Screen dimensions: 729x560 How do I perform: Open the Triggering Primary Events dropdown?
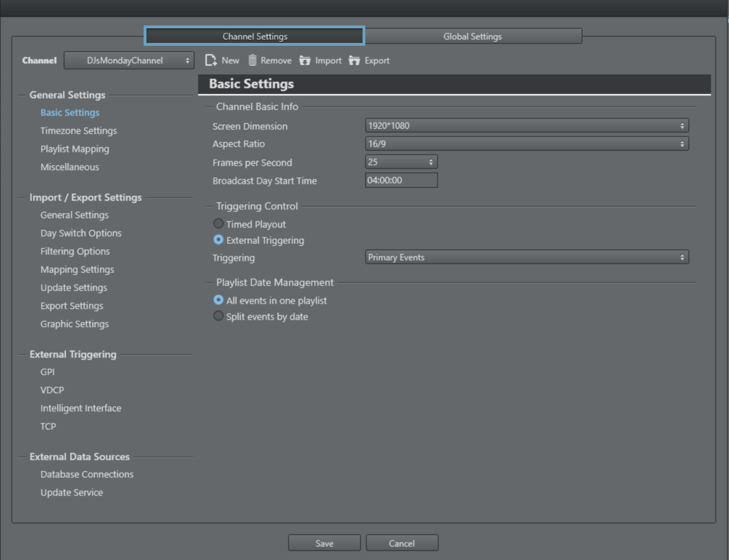coord(527,257)
